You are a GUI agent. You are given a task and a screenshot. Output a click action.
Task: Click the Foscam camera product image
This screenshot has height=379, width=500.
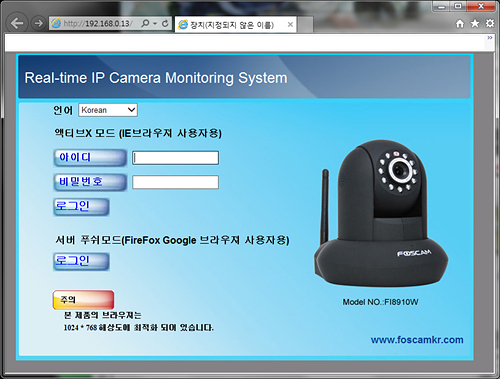click(381, 213)
